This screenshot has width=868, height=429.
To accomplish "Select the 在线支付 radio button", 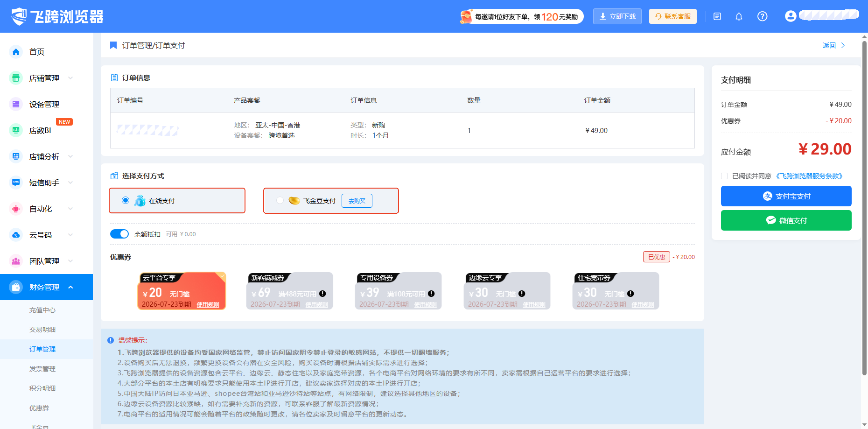I will point(126,200).
